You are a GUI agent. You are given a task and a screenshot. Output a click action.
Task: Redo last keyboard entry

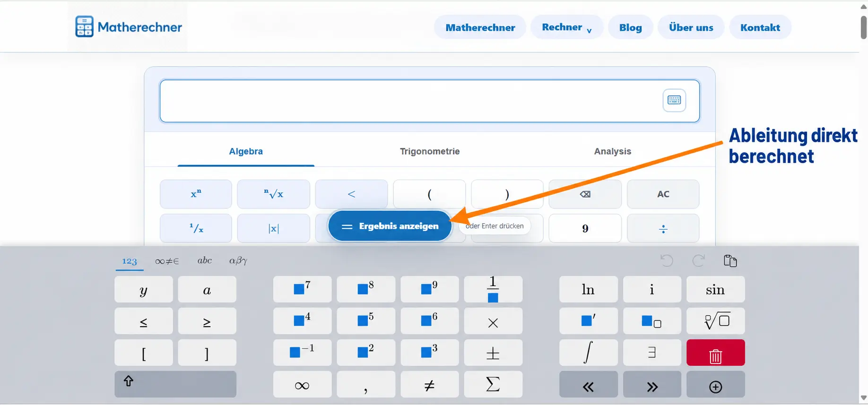[x=698, y=260]
